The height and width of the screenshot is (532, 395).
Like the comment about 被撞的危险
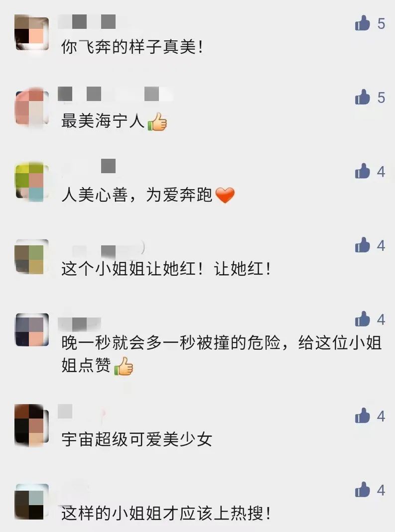point(362,319)
